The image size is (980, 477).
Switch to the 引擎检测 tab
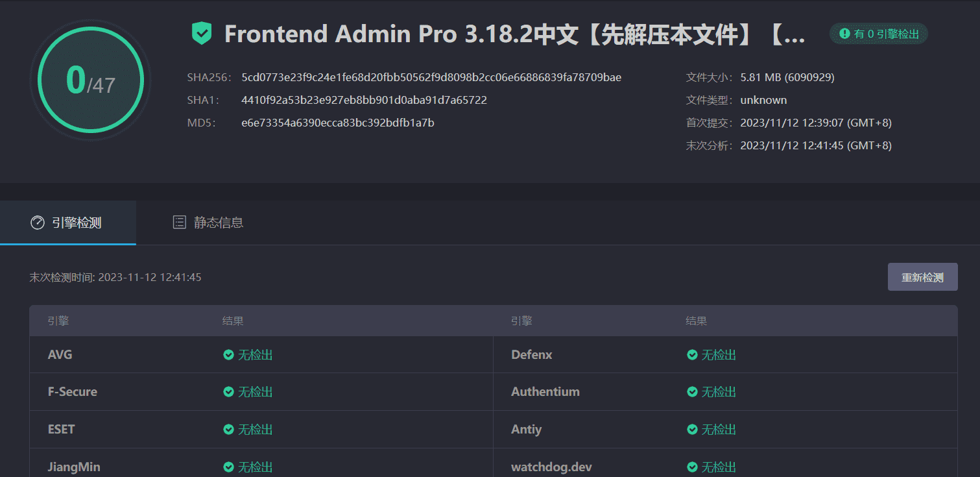coord(68,223)
